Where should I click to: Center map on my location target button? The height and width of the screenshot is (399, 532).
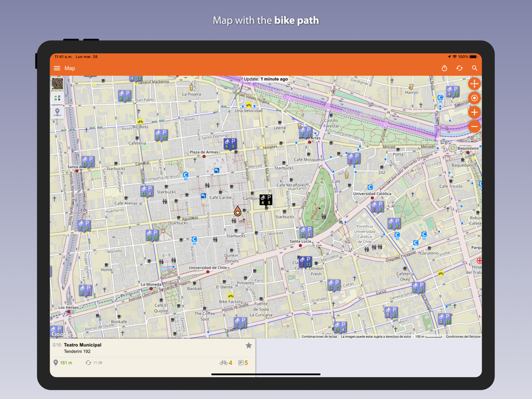[x=475, y=98]
